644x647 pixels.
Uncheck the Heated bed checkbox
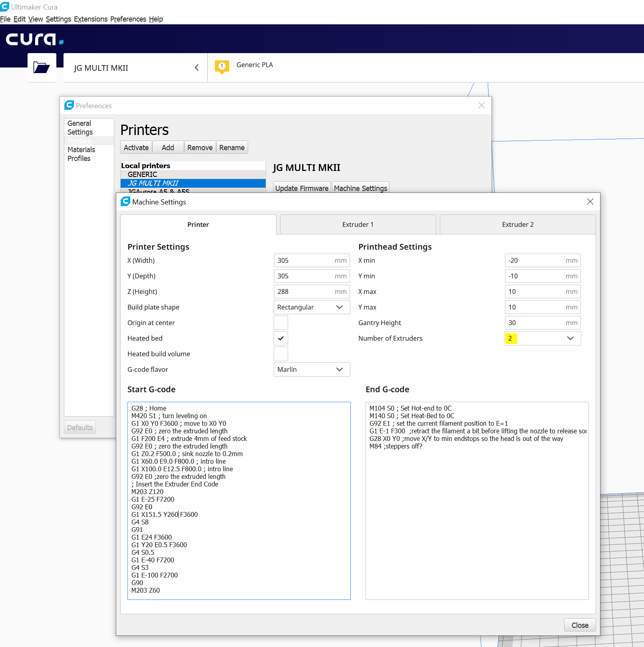point(281,338)
